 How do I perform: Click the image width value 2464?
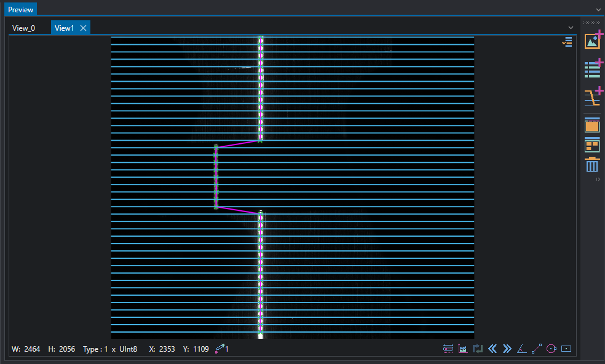tap(32, 349)
